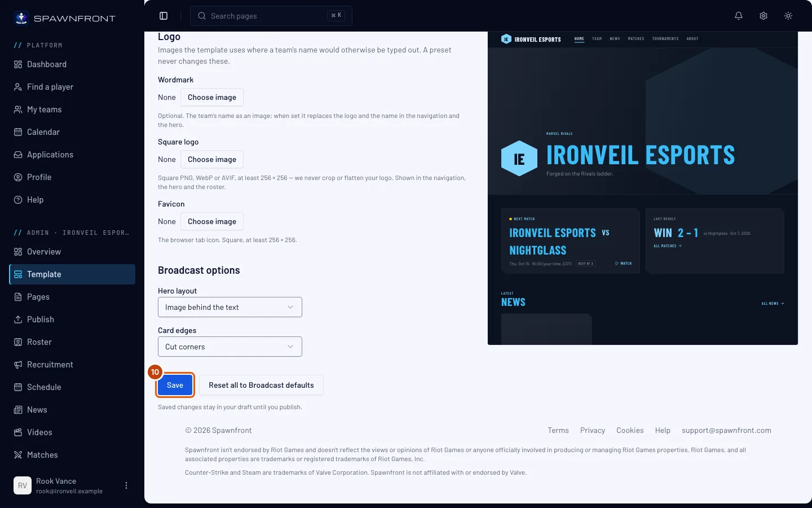This screenshot has height=508, width=812.
Task: Toggle the sidebar panel icon
Action: pyautogui.click(x=164, y=16)
